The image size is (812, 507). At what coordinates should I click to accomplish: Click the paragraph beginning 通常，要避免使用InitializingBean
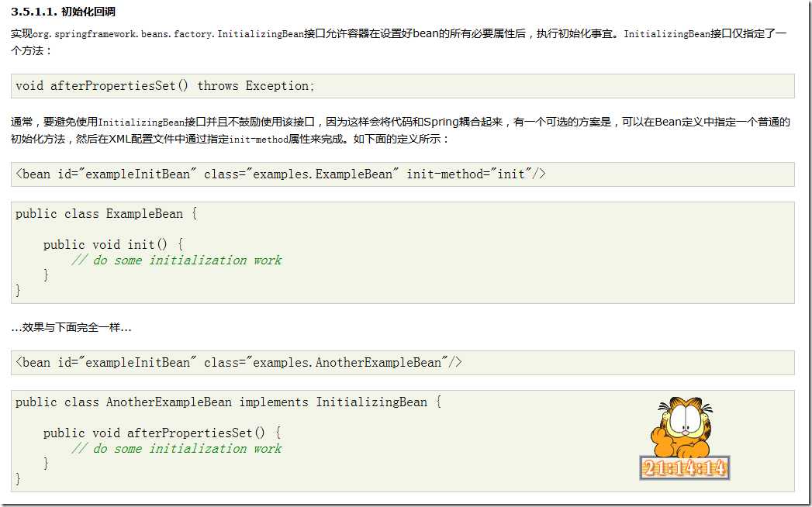tap(400, 130)
